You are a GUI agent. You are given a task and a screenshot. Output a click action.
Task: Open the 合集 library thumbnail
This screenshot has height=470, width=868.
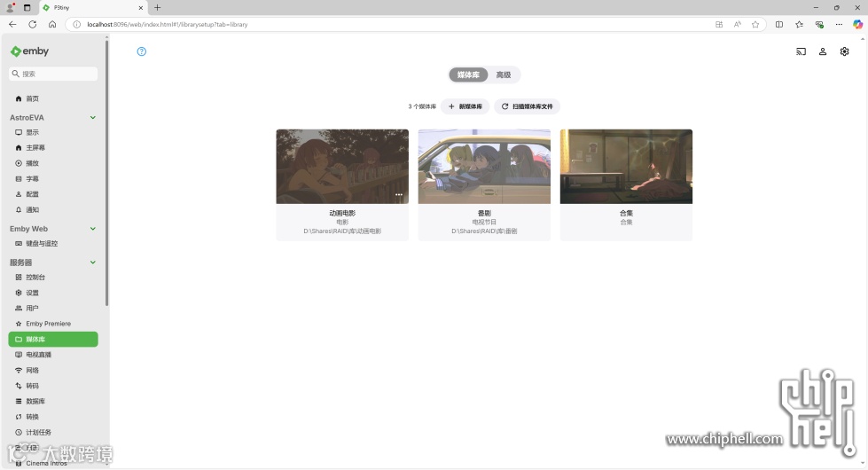tap(626, 167)
